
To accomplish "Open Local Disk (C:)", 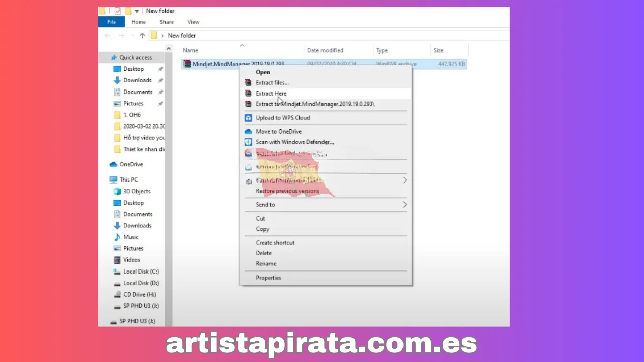I will [x=141, y=272].
